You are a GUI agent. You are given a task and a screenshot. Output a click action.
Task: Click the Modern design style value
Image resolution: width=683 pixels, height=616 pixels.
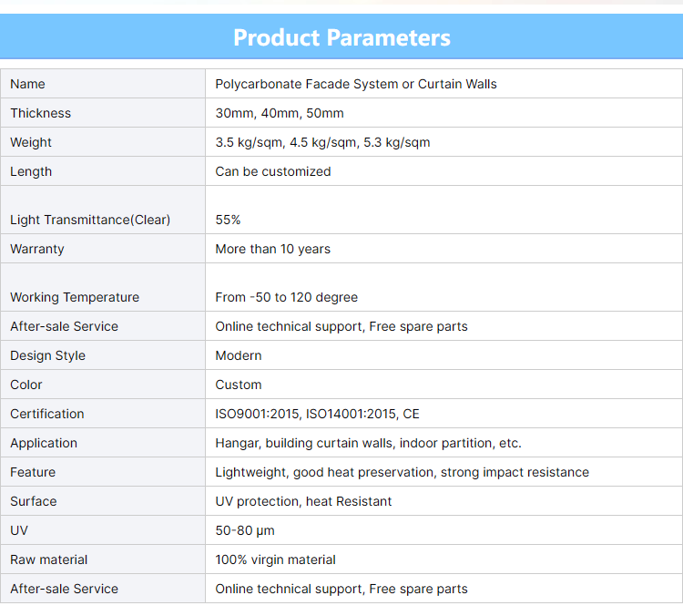(239, 355)
